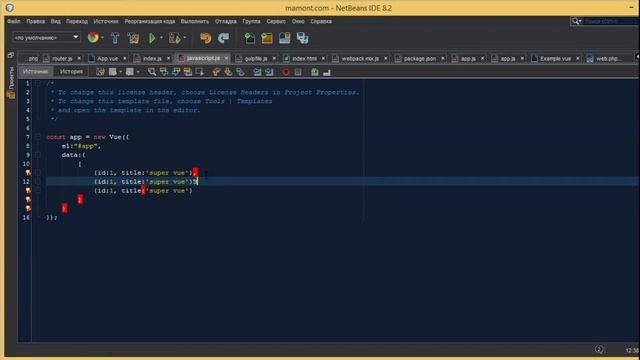Switch to package.json tab
640x360 pixels.
(419, 59)
